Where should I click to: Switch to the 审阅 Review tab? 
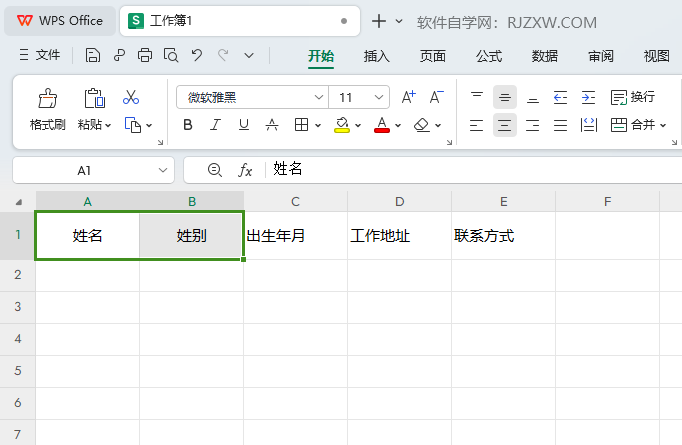[x=601, y=56]
